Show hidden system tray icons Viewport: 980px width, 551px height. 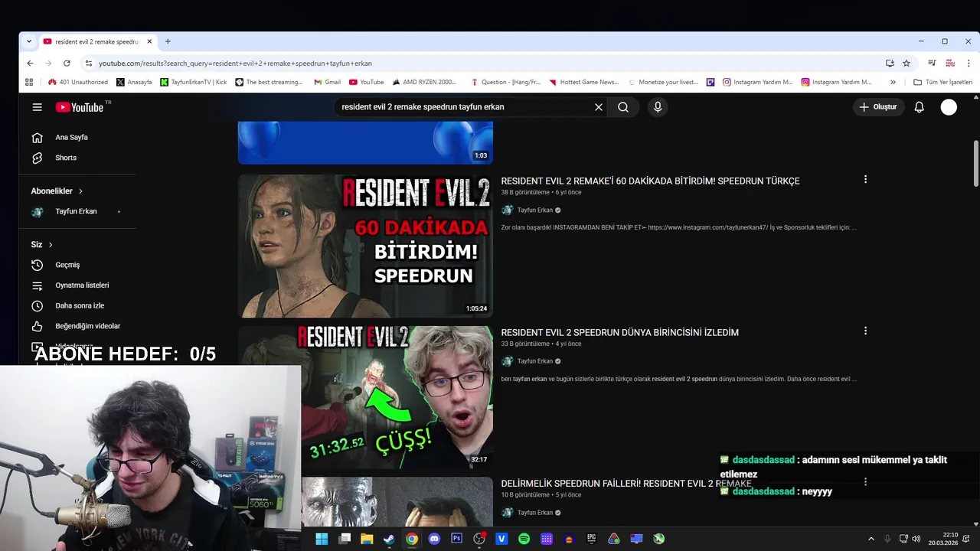[871, 539]
